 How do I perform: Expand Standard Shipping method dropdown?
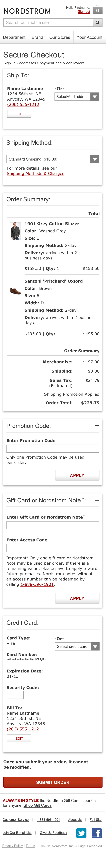tap(53, 159)
